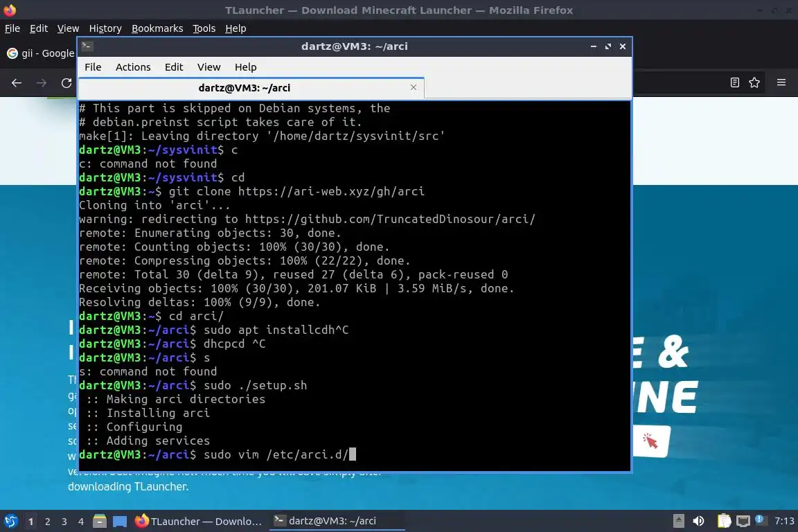Toggle Firefox reader view

(734, 82)
